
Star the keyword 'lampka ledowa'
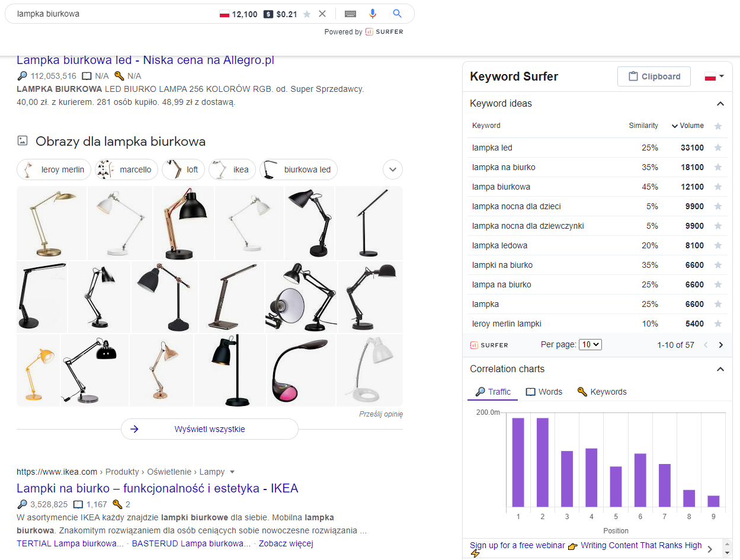point(718,245)
